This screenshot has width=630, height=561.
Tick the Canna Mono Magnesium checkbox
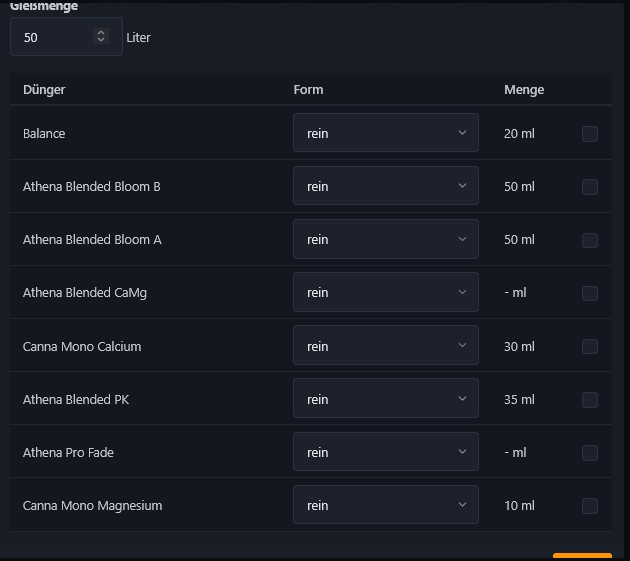pyautogui.click(x=590, y=506)
